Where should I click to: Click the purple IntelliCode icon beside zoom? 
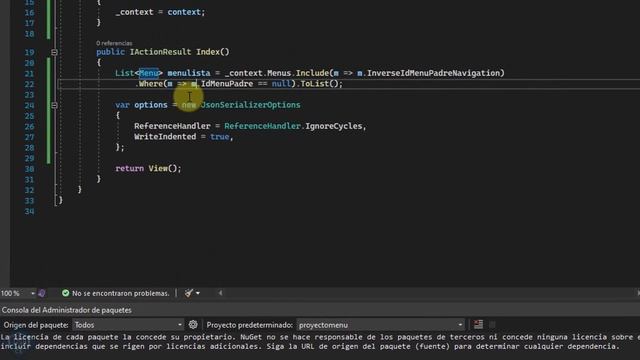pos(42,293)
